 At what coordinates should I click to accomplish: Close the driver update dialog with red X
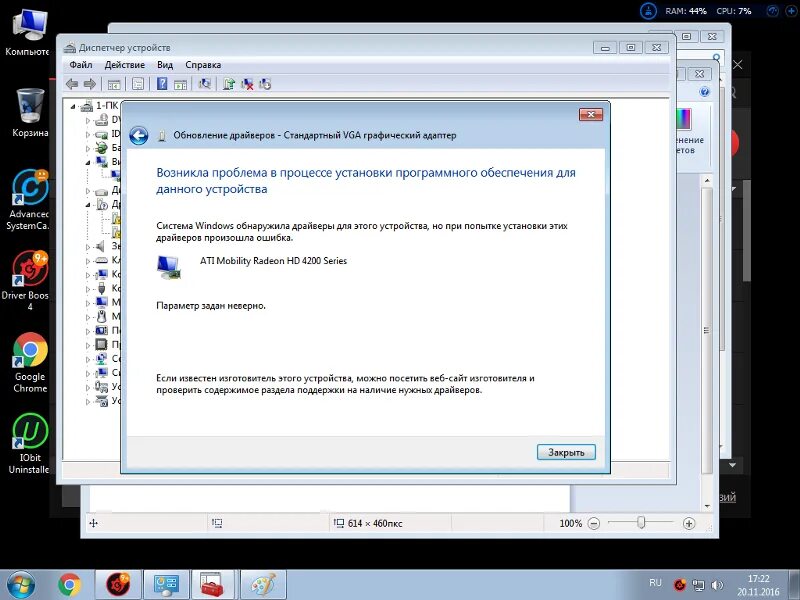591,114
